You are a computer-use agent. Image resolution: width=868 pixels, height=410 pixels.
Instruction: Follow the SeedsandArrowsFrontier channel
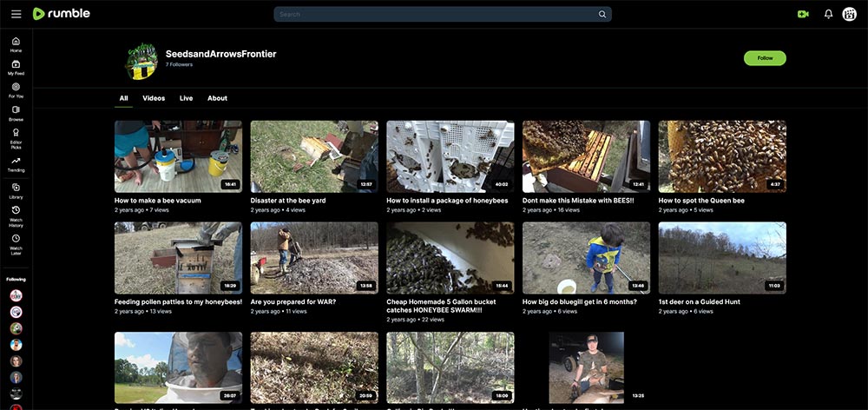click(x=765, y=58)
